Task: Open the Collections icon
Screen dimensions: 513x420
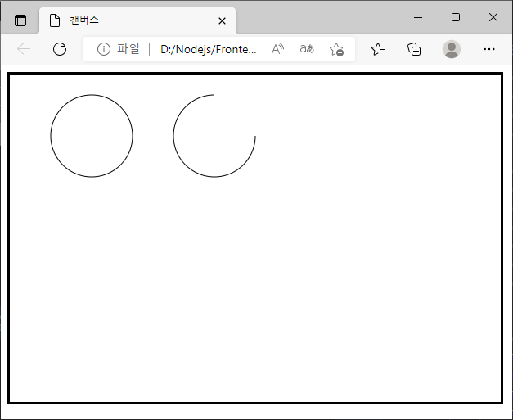Action: [414, 49]
